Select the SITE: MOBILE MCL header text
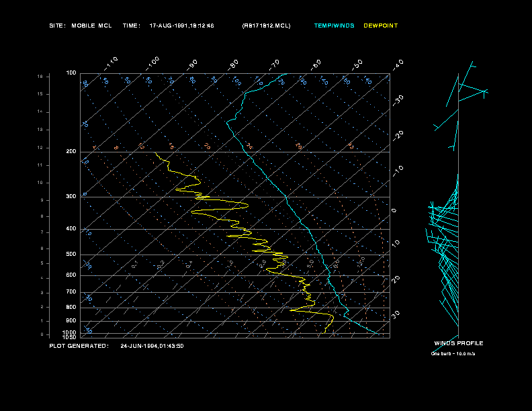 coord(81,26)
